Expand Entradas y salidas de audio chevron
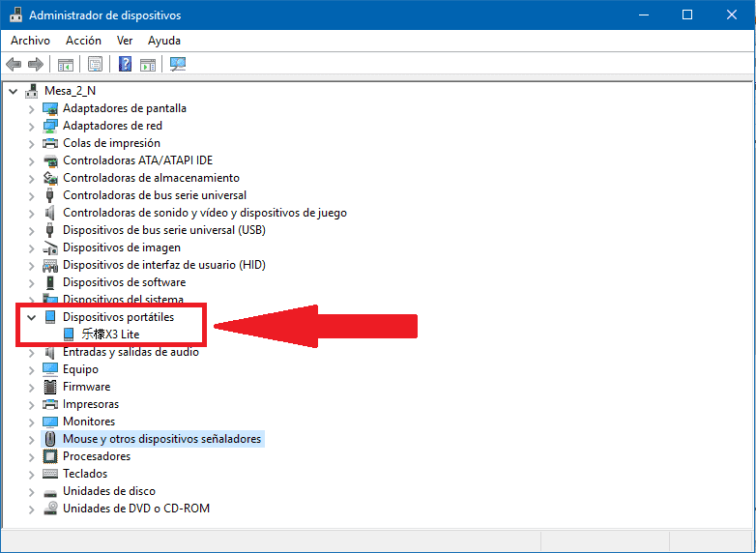This screenshot has height=553, width=756. click(31, 353)
